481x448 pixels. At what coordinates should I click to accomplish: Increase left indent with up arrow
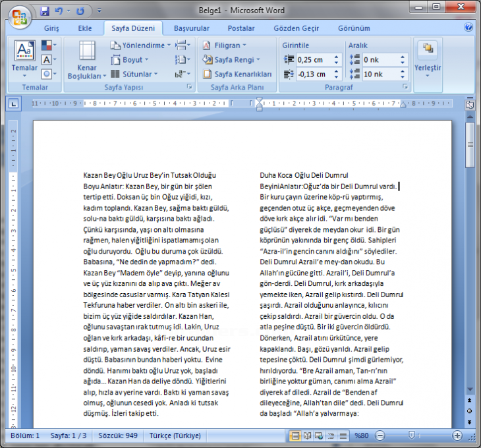337,57
